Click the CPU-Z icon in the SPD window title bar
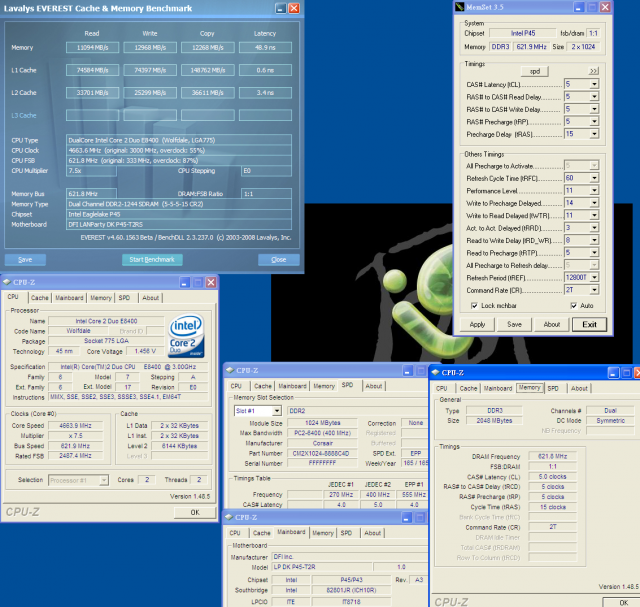 tap(230, 370)
